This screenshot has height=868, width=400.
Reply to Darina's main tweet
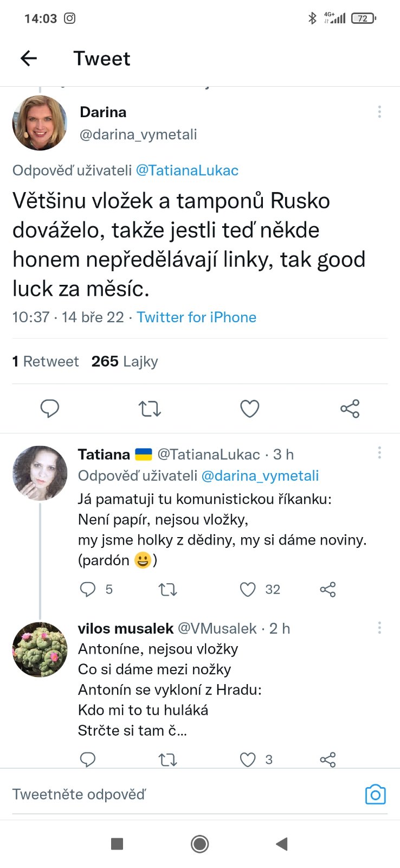(50, 409)
